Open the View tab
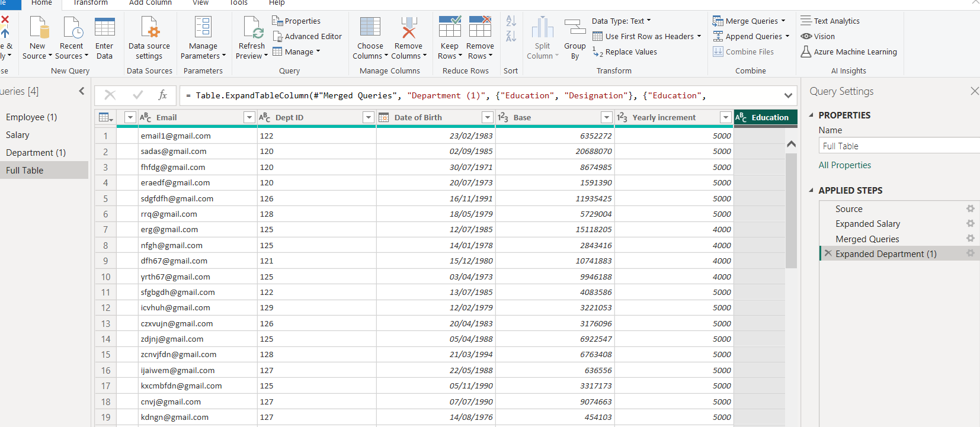The height and width of the screenshot is (427, 980). point(201,3)
